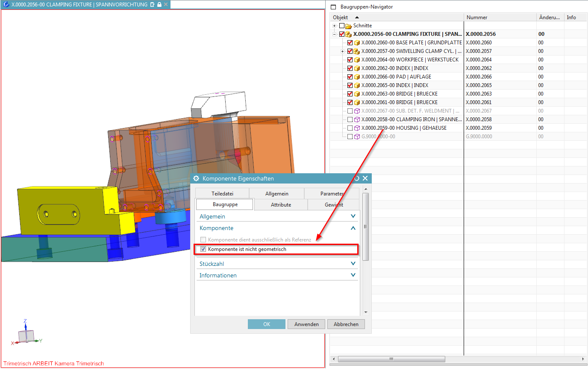
Task: Hide the WORKPIECE component via its checkbox
Action: click(x=350, y=60)
